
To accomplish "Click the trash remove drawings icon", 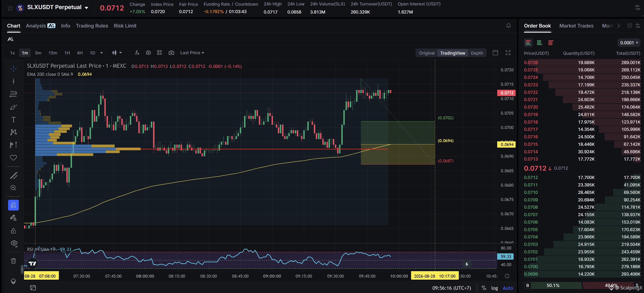I will click(x=14, y=261).
